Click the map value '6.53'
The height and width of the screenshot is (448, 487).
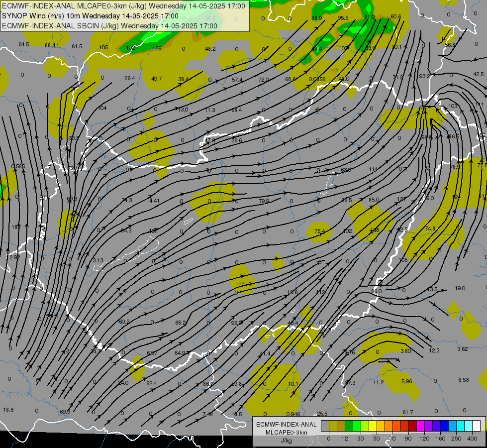click(464, 380)
